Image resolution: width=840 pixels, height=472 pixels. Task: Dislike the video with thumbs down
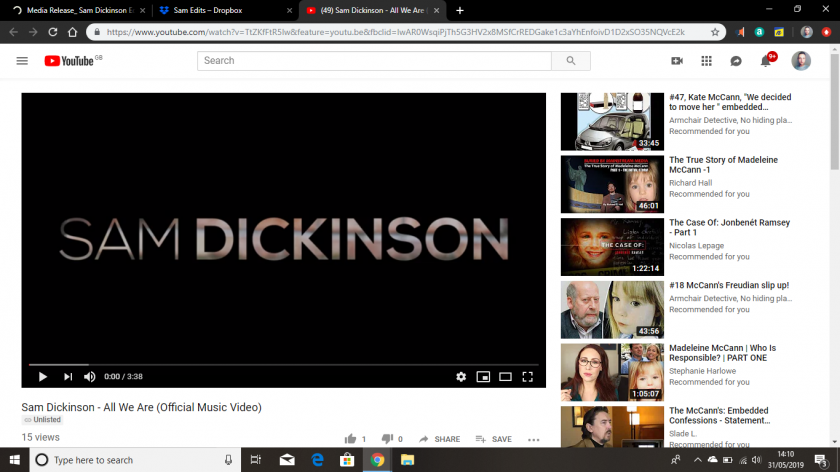tap(387, 439)
